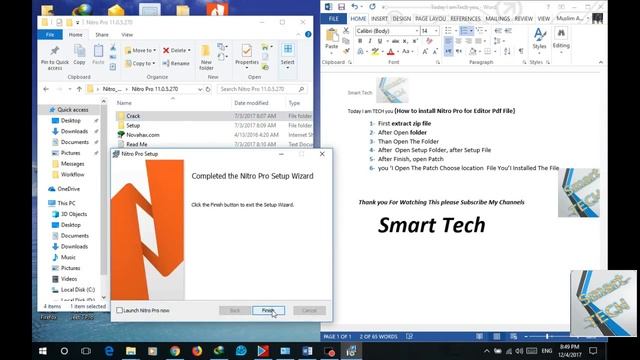
Task: Click New folder in Explorer ribbon
Action: 206,57
